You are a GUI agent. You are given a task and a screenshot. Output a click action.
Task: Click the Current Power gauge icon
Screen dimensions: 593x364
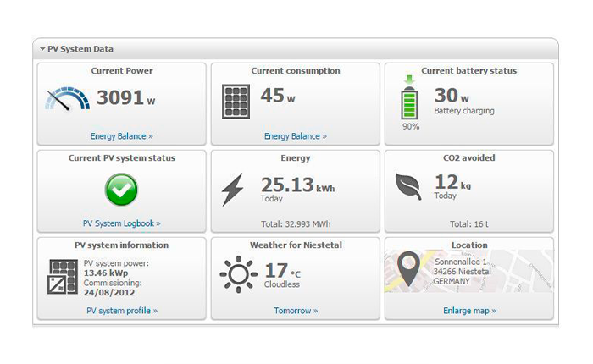67,99
